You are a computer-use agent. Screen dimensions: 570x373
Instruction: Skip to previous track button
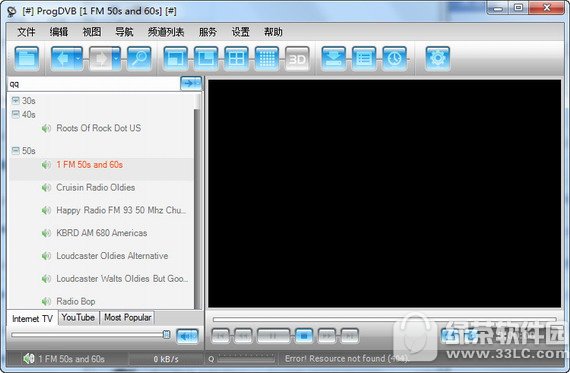point(220,336)
